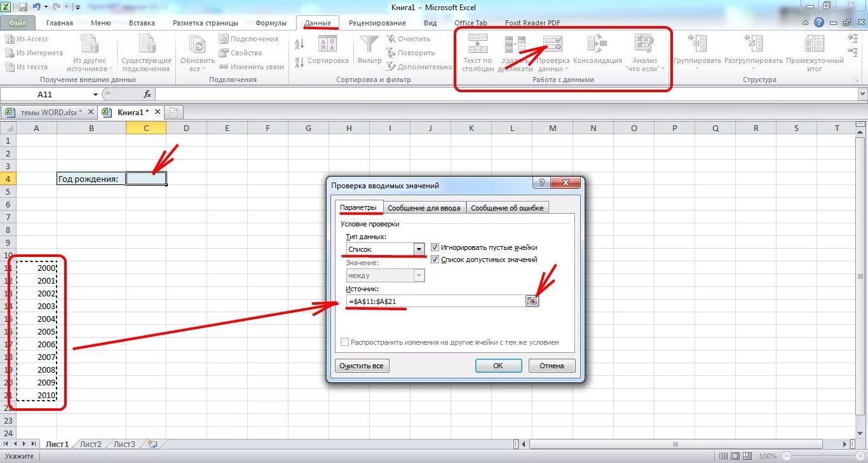Import data with Из текста

[26, 67]
